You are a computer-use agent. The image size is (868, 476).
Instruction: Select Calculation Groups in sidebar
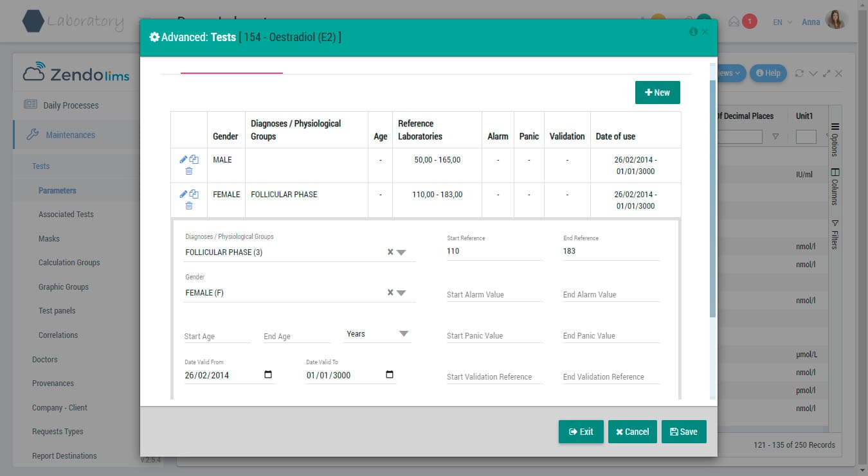pos(69,263)
